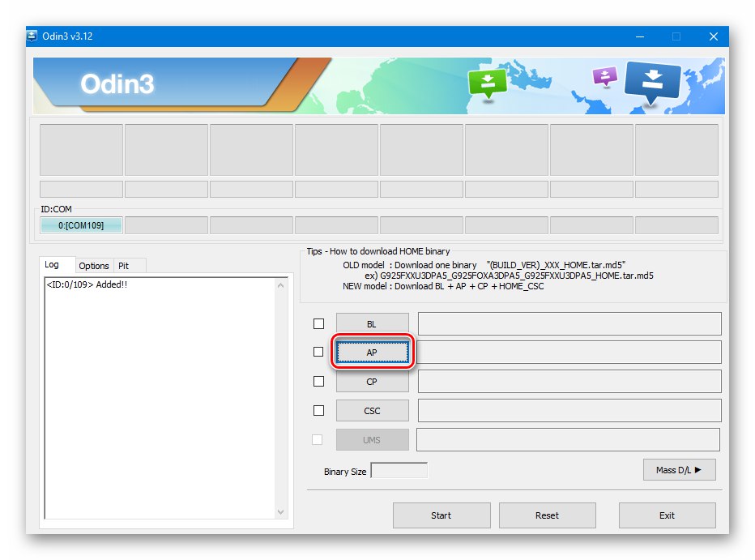Tick the AP checkbox
The height and width of the screenshot is (560, 755).
click(318, 352)
